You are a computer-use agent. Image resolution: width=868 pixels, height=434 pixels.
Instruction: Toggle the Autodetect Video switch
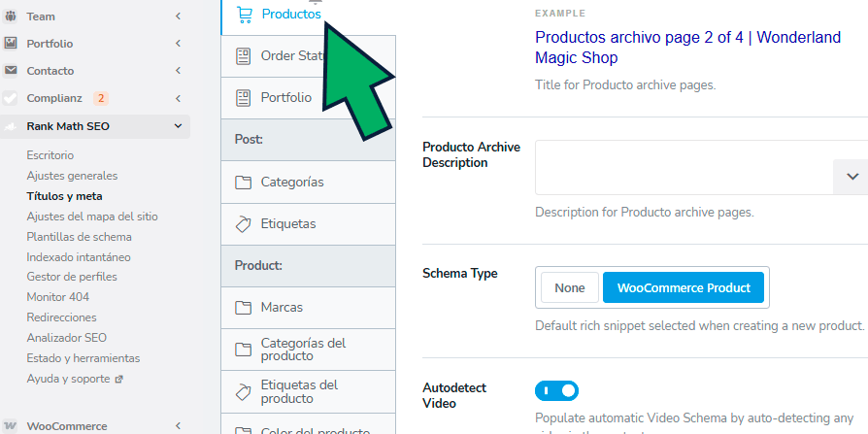pyautogui.click(x=556, y=391)
